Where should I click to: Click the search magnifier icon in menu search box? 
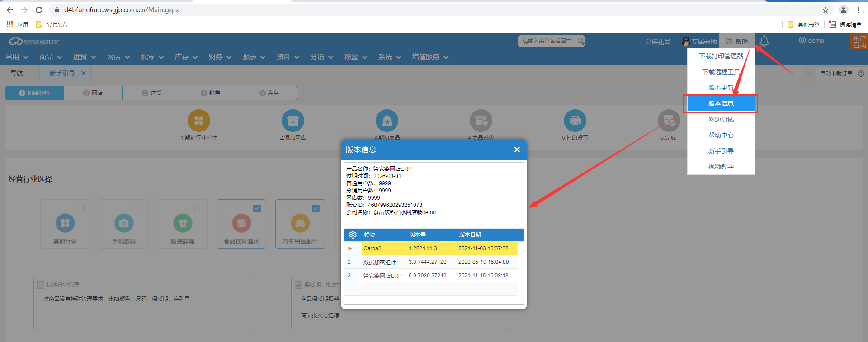click(x=580, y=41)
